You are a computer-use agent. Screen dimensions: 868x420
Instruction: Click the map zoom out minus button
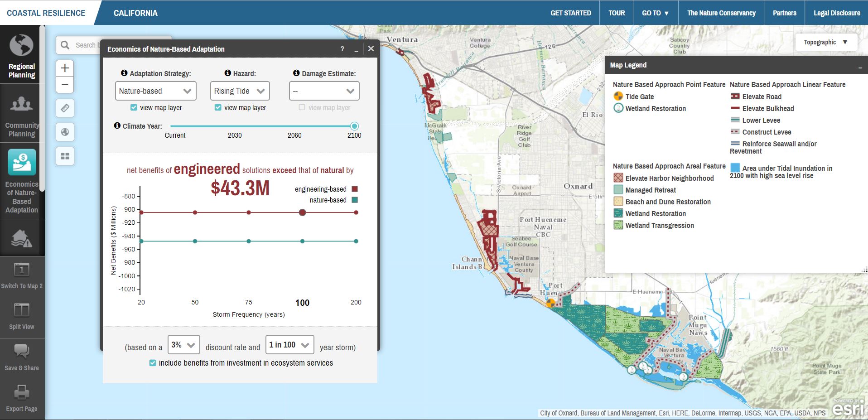65,85
